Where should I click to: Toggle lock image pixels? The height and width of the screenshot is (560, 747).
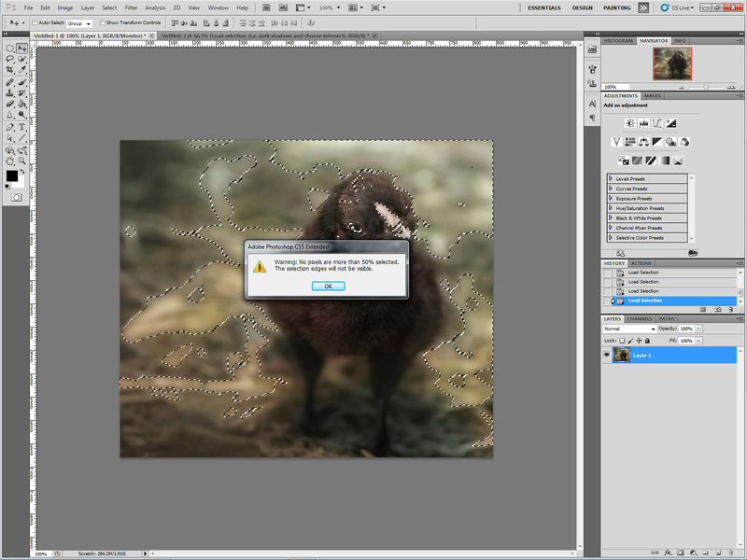pos(630,341)
